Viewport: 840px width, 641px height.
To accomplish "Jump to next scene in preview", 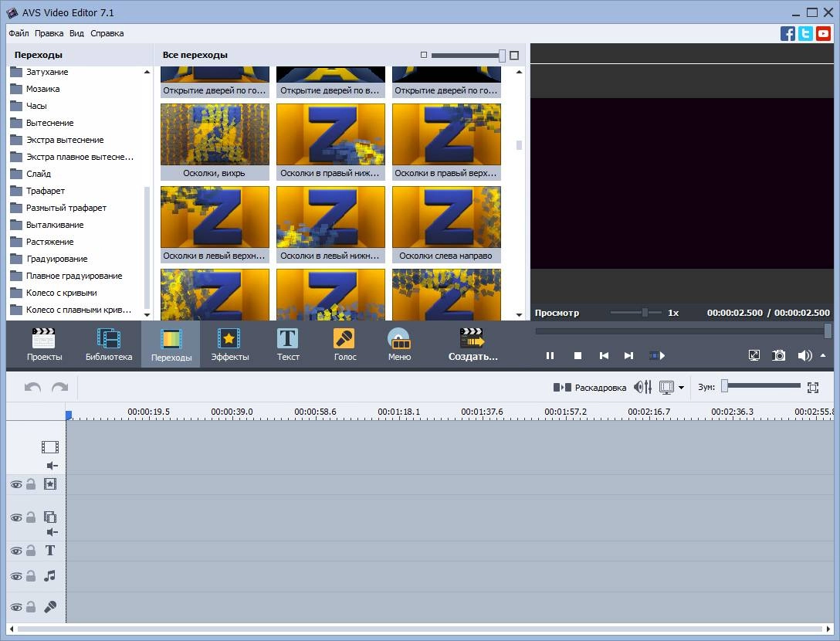I will [x=657, y=355].
